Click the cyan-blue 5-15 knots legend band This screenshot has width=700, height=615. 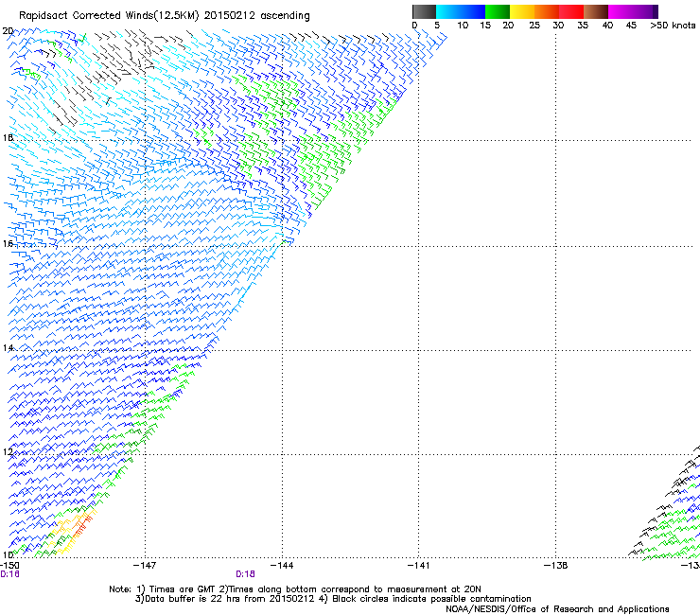coord(461,11)
